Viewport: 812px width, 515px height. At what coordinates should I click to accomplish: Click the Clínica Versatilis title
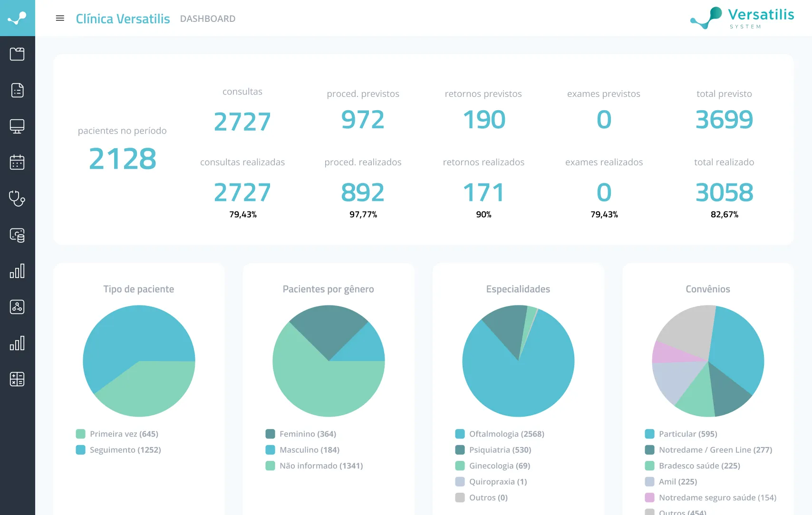tap(123, 19)
